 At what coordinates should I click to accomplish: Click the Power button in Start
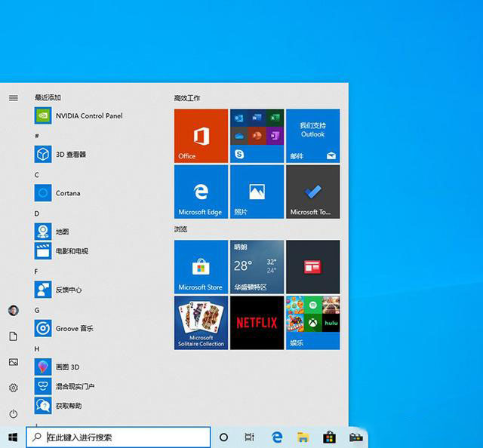pyautogui.click(x=14, y=413)
